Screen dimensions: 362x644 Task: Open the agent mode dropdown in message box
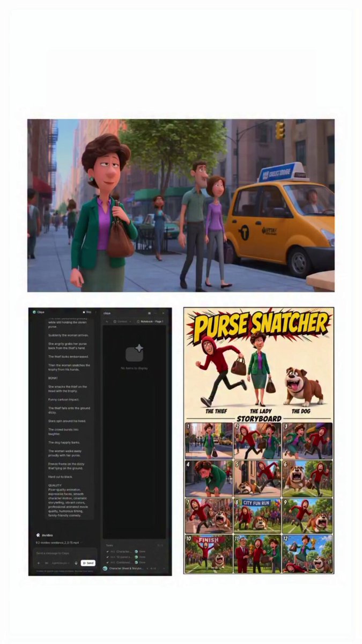[60, 563]
